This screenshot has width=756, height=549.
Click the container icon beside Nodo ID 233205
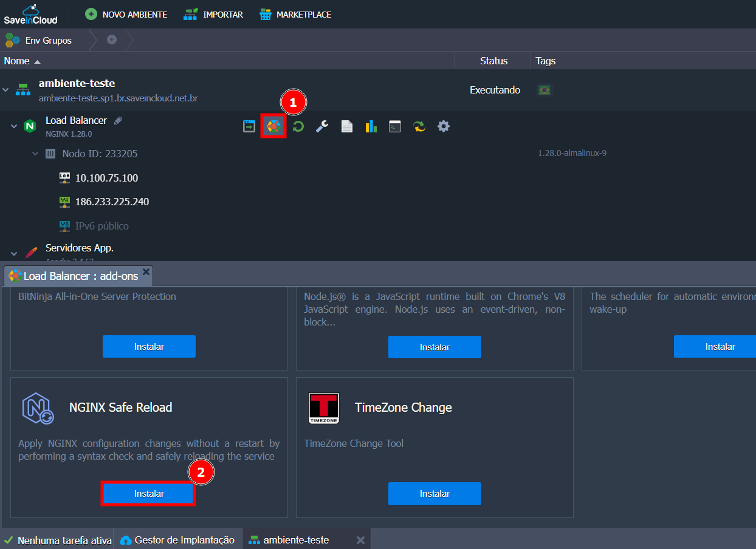coord(50,154)
